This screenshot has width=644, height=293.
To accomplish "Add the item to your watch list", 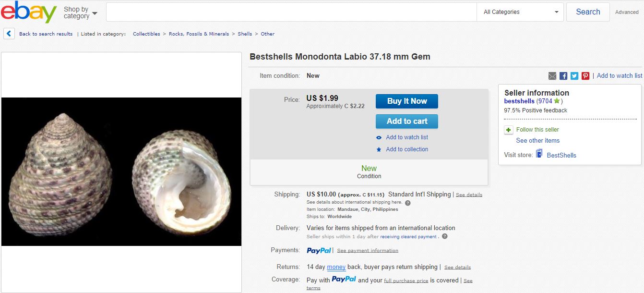I will coord(407,137).
